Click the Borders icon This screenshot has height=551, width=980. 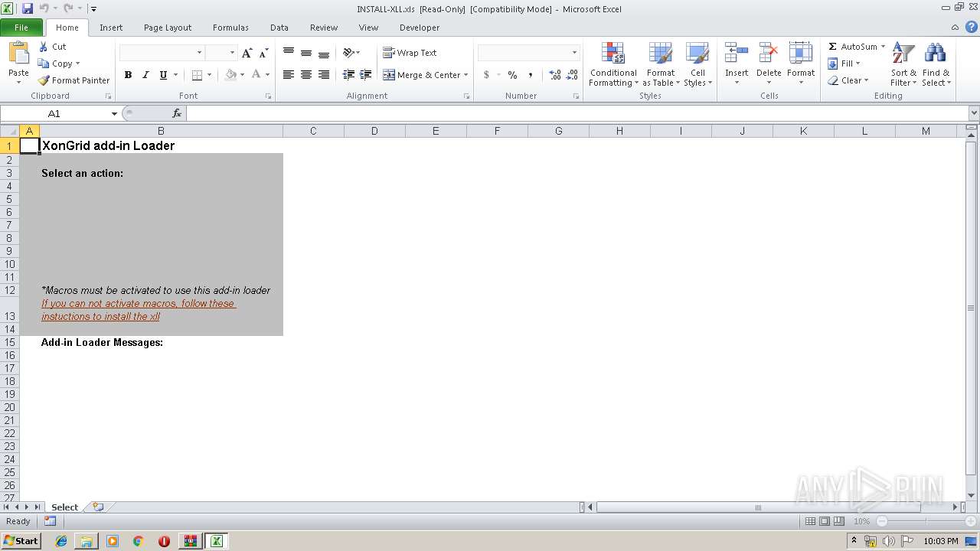tap(197, 75)
